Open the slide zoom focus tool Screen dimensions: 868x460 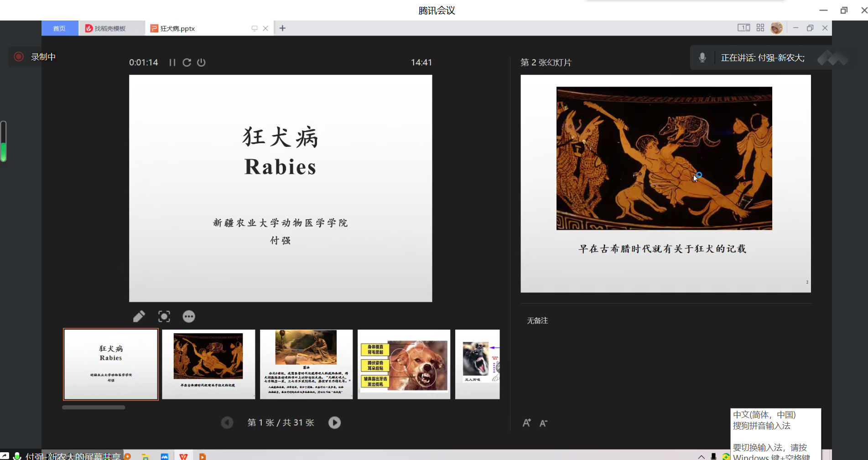[x=164, y=316]
